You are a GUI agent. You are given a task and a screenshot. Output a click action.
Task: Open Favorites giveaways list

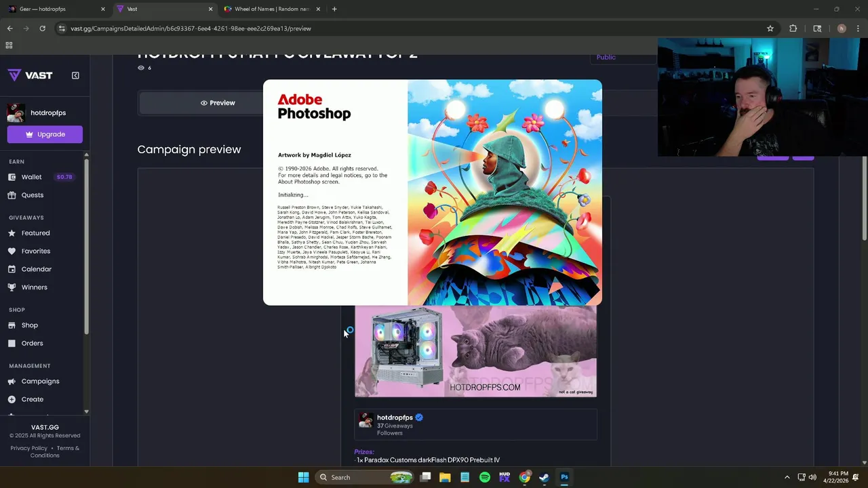pyautogui.click(x=35, y=251)
